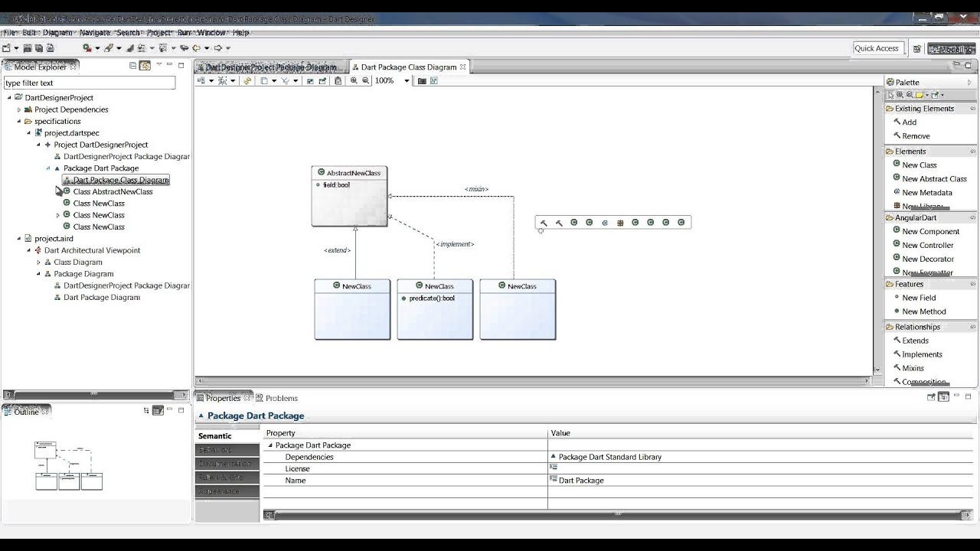Image resolution: width=980 pixels, height=551 pixels.
Task: Select Dart Package Diagram under Package Diagram
Action: point(96,298)
